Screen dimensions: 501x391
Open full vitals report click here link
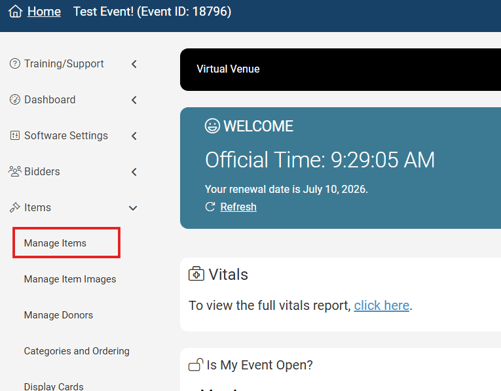[382, 305]
